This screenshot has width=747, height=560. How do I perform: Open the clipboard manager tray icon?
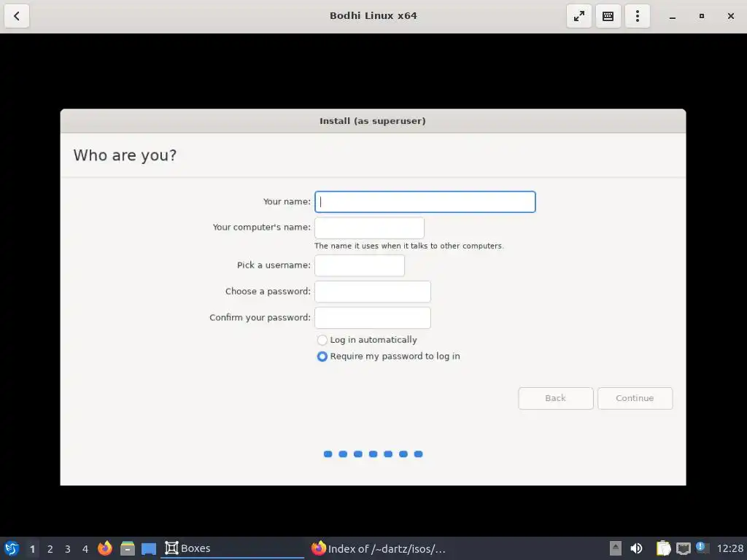tap(663, 548)
